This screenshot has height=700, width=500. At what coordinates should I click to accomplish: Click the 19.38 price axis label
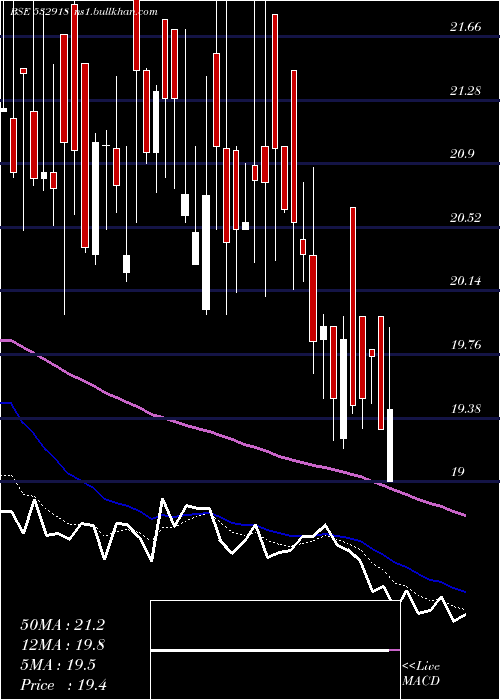tap(466, 409)
